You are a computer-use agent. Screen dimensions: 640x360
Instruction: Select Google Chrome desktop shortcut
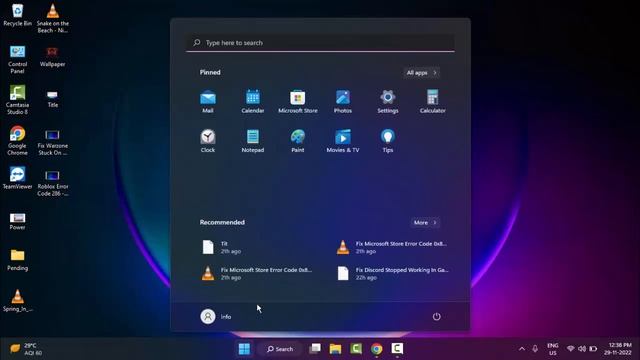tap(17, 141)
